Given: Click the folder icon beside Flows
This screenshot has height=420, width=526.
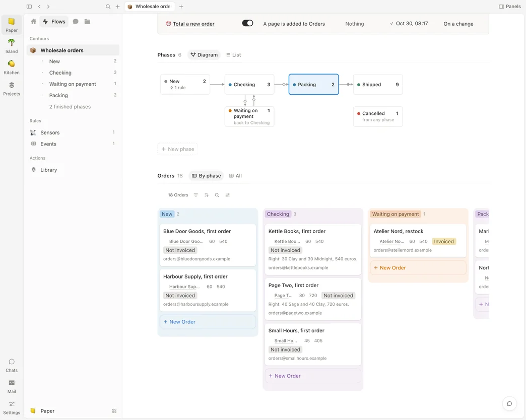Looking at the screenshot, I should [x=87, y=22].
